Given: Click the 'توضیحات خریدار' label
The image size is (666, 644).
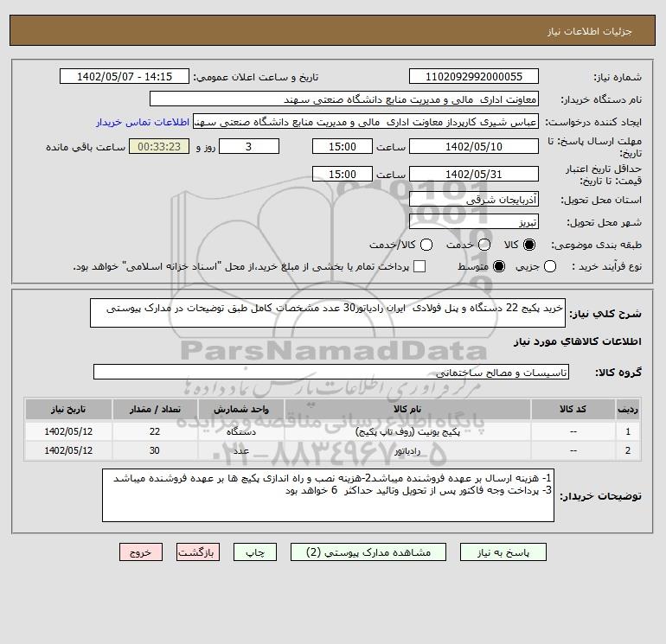Looking at the screenshot, I should (x=600, y=496).
